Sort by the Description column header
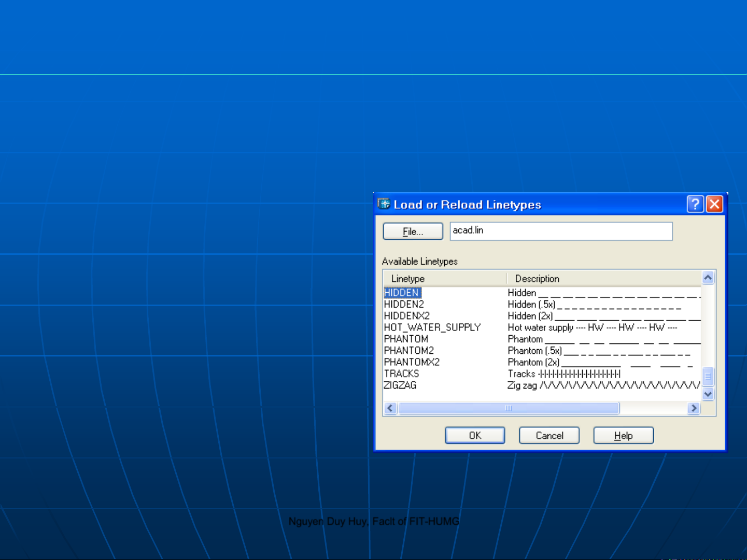The width and height of the screenshot is (747, 560). [537, 279]
